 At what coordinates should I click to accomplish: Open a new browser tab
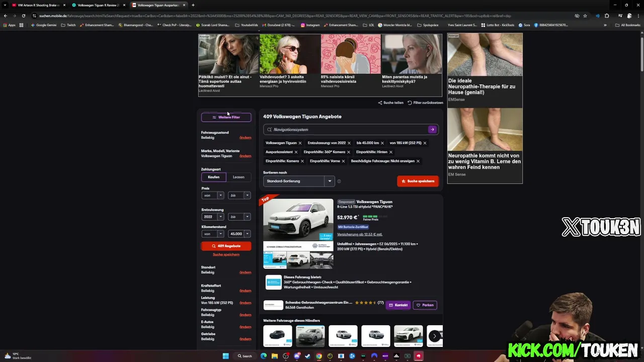click(x=193, y=5)
